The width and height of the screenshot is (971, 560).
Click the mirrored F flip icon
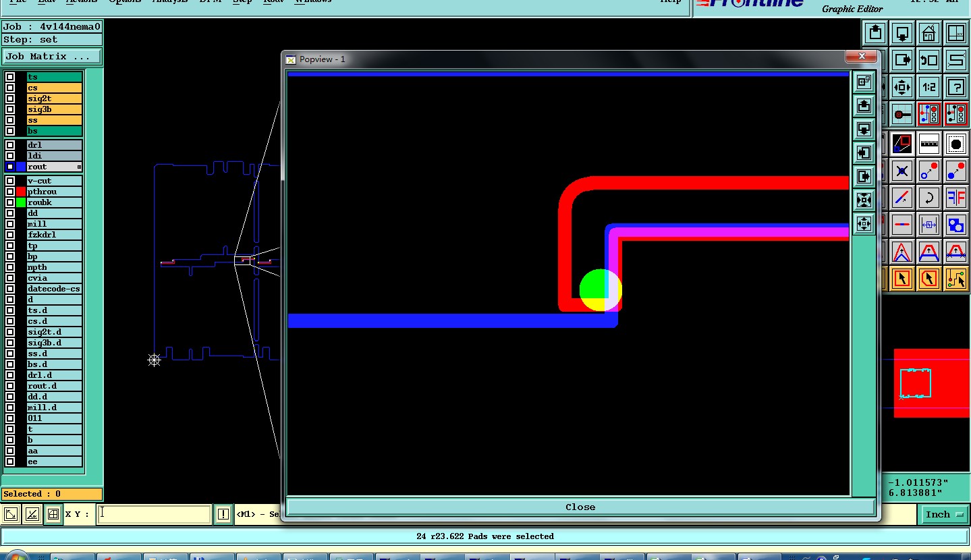coord(956,198)
